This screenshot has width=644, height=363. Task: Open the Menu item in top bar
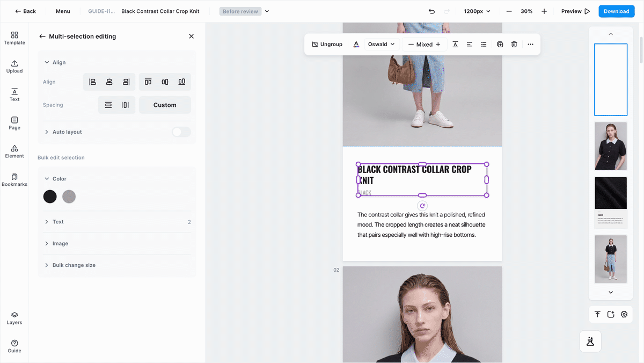(x=63, y=11)
